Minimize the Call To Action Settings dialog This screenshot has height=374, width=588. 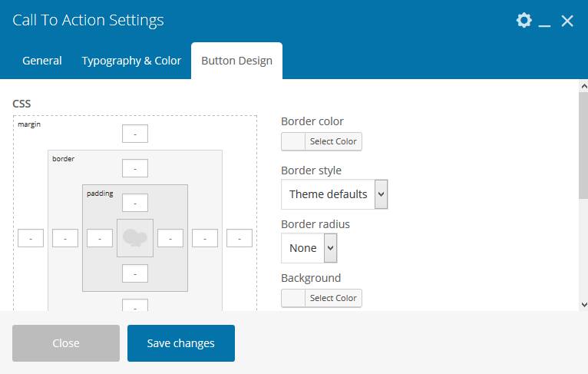(545, 22)
